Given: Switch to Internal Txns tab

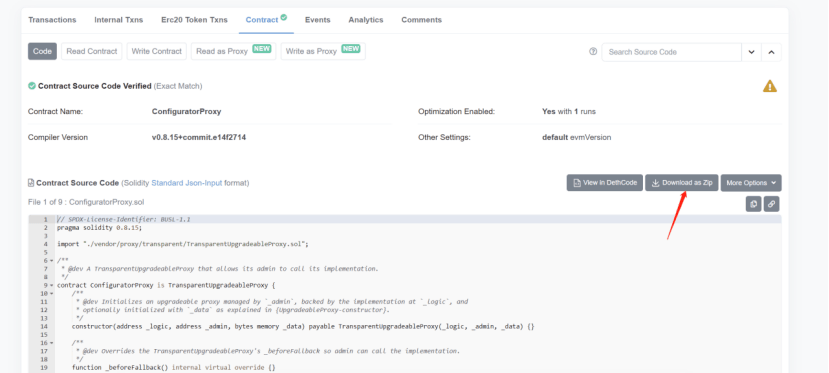Looking at the screenshot, I should 118,20.
